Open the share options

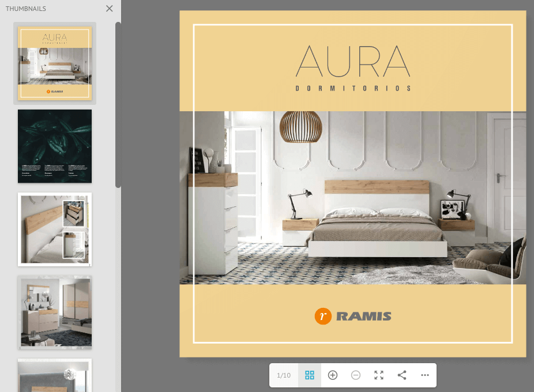pyautogui.click(x=402, y=375)
